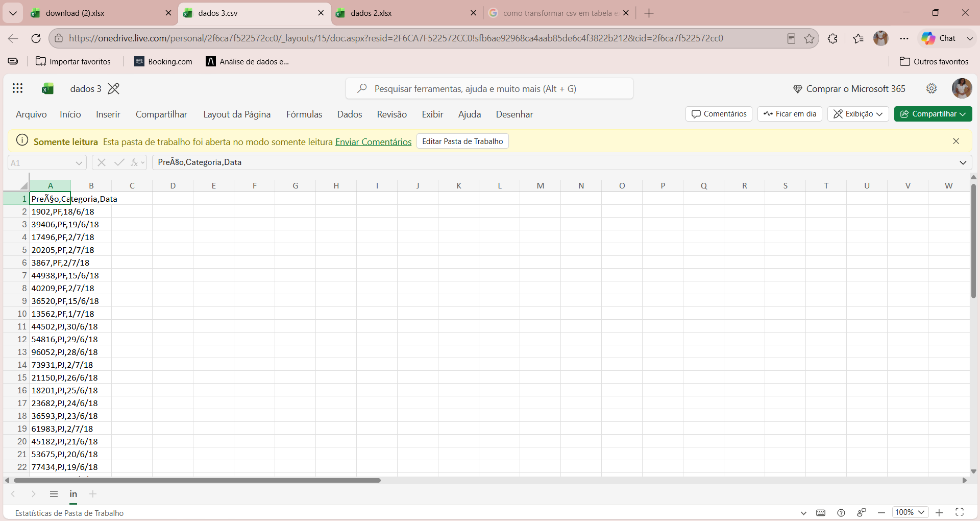Open the all sheets list icon
This screenshot has height=521, width=980.
pyautogui.click(x=54, y=494)
